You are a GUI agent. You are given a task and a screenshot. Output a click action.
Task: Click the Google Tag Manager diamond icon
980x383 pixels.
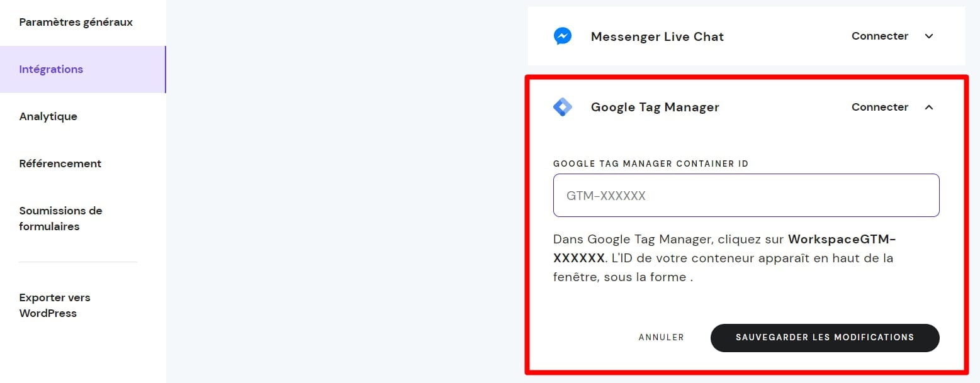click(562, 108)
